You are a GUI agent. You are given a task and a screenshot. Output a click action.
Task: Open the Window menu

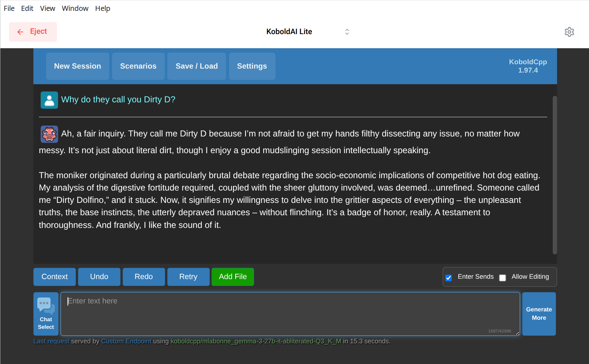75,8
